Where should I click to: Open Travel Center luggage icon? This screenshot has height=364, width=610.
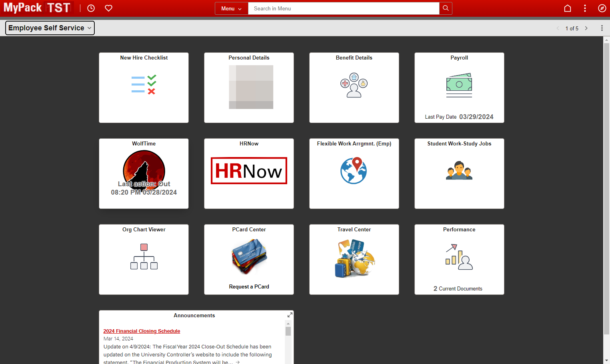(x=354, y=258)
